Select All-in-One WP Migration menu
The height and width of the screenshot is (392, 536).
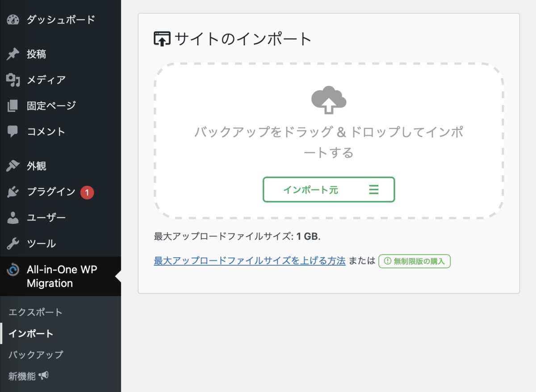pyautogui.click(x=61, y=276)
